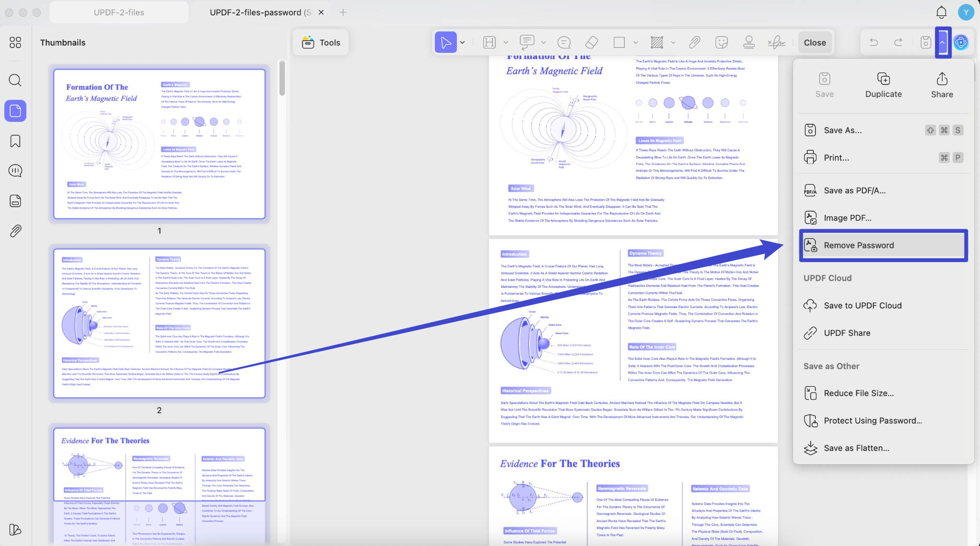Open the UPDF AI assistant icon
This screenshot has width=980, height=546.
(961, 42)
